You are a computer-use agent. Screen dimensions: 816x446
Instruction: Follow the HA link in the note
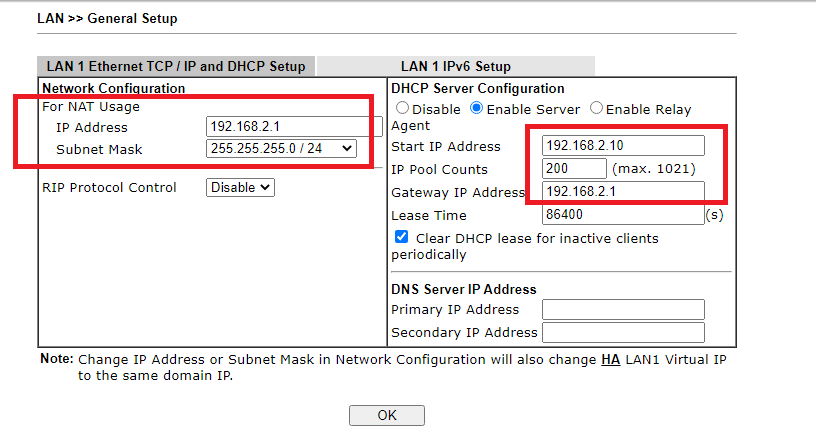(610, 359)
